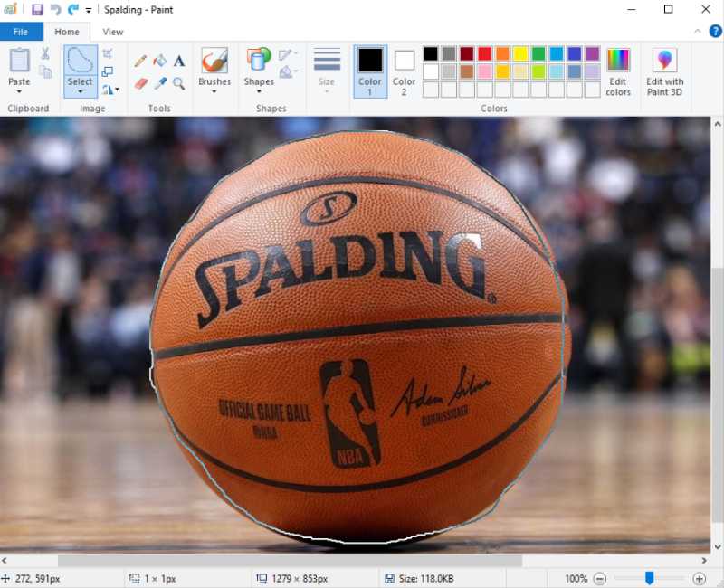This screenshot has width=724, height=588.
Task: Open Customize Quick Access Toolbar dropdown
Action: pos(88,10)
